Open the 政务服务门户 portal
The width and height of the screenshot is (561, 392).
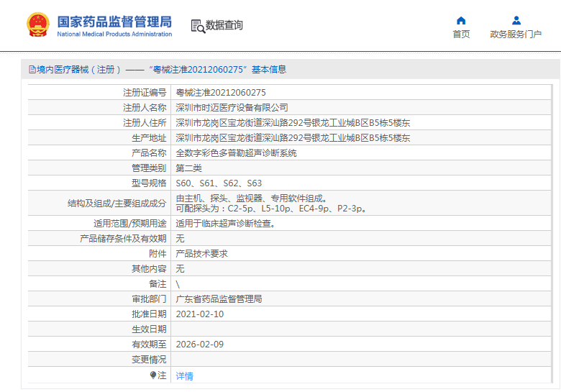(x=516, y=34)
